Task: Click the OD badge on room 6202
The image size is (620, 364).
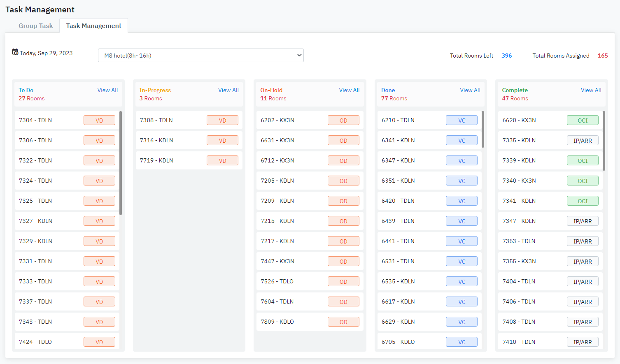Action: pyautogui.click(x=343, y=121)
